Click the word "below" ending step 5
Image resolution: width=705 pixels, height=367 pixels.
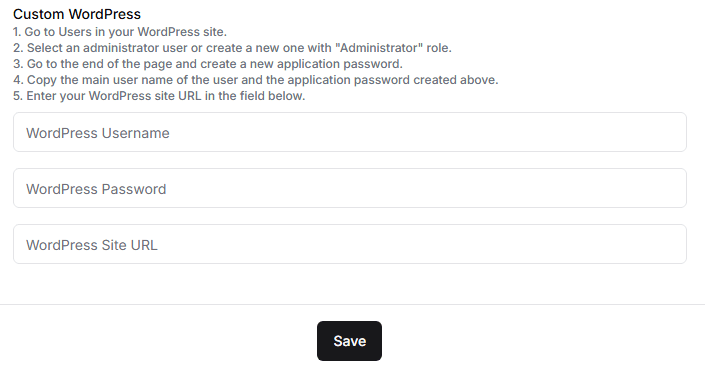pos(285,96)
